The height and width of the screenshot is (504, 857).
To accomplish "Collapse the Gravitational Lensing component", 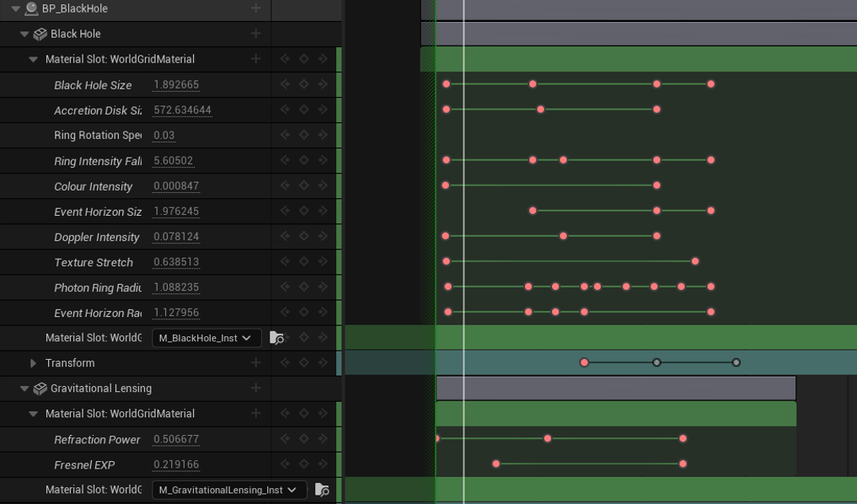I will click(24, 389).
